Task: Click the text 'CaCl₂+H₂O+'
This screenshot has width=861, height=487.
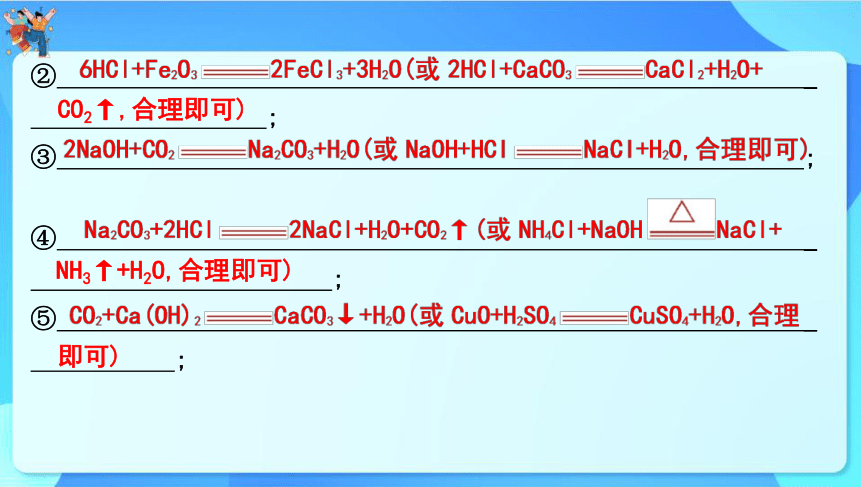Action: (x=704, y=70)
